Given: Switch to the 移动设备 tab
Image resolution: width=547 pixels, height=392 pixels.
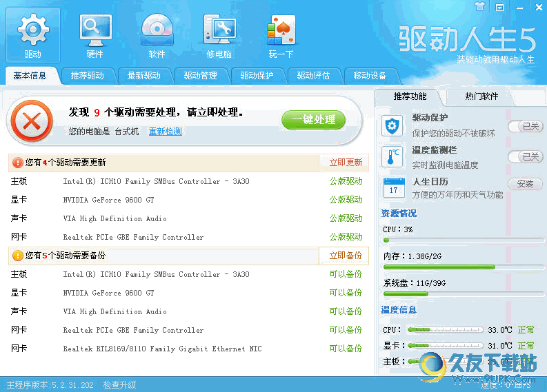Looking at the screenshot, I should point(370,76).
